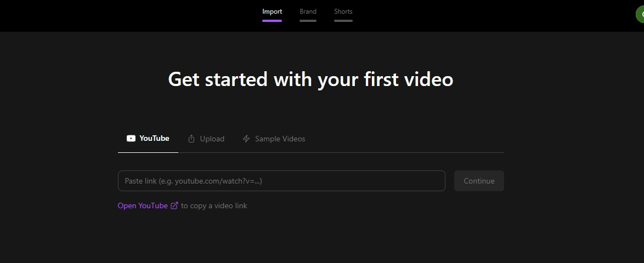Click the Continue button
Viewport: 644px width, 263px height.
[x=479, y=181]
